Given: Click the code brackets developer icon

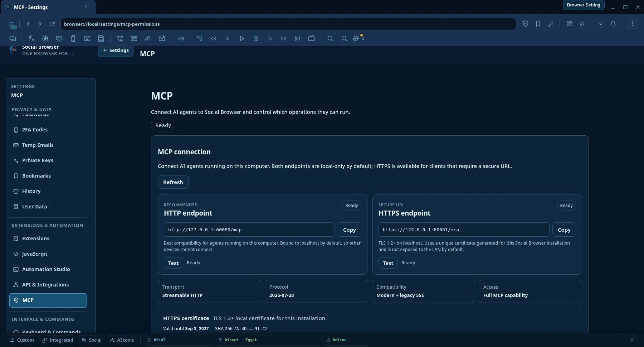Looking at the screenshot, I should click(x=582, y=24).
